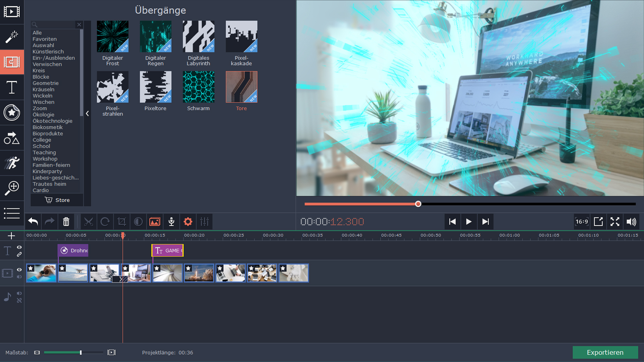Open clip properties gear icon
The width and height of the screenshot is (644, 362).
(188, 222)
